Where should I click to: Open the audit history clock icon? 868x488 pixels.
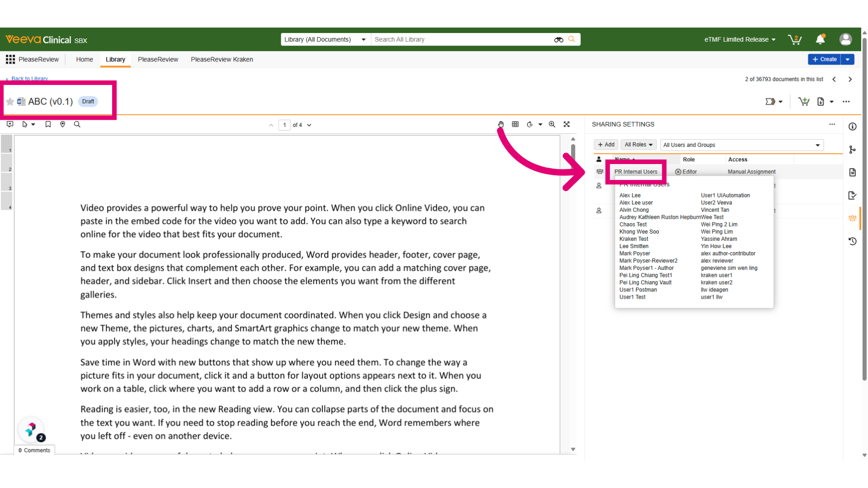(x=853, y=241)
